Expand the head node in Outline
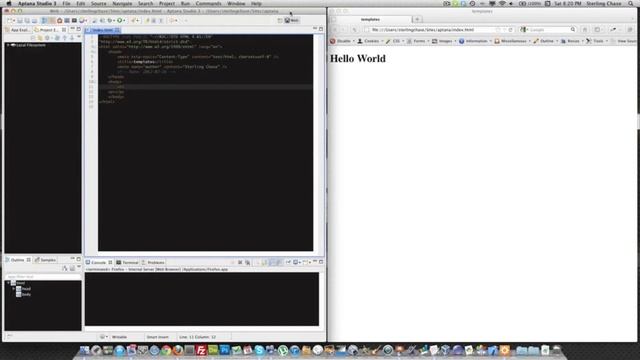Viewport: 640px width, 360px height. coord(13,289)
